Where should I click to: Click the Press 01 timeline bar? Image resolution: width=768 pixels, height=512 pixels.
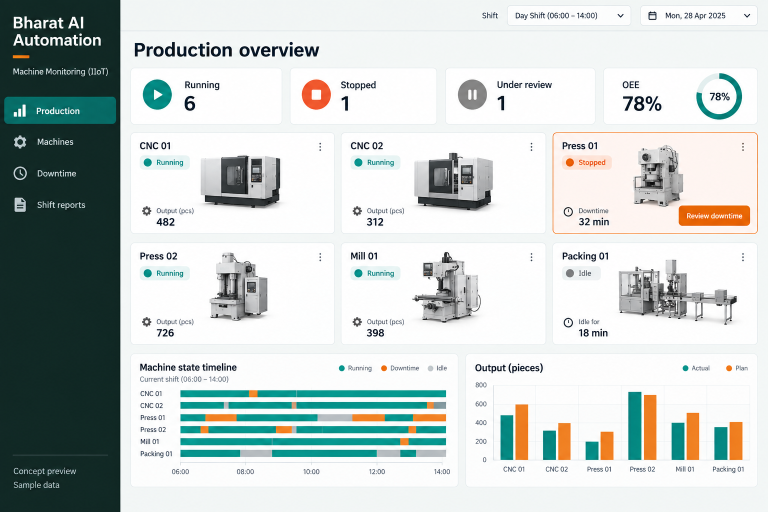[313, 417]
